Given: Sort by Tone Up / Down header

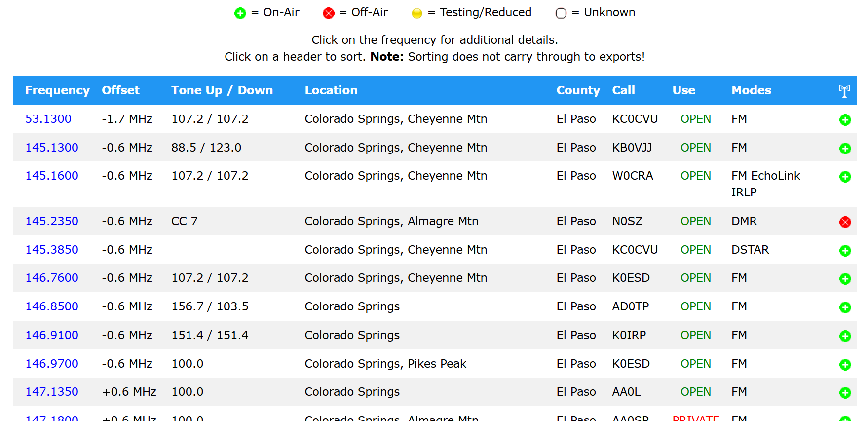Looking at the screenshot, I should click(x=222, y=90).
